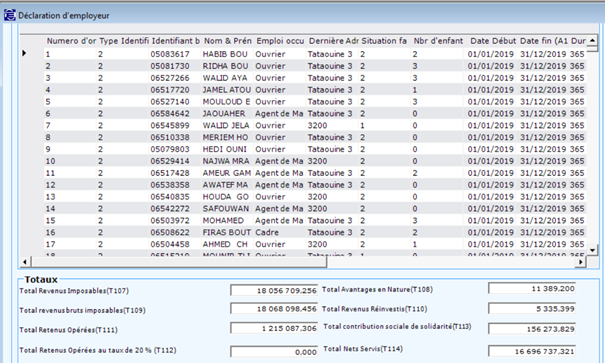Click the Agent de Ma cell in row 6
Viewport: 605px width, 363px height.
click(x=279, y=114)
